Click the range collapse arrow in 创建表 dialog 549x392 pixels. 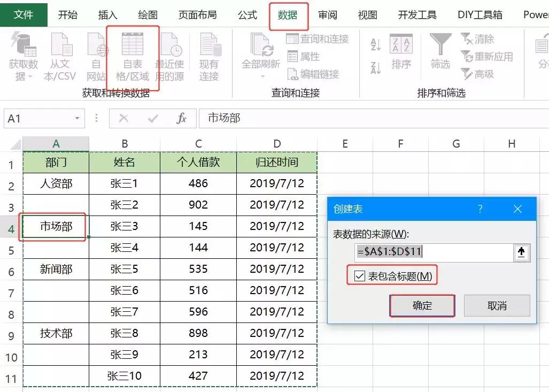[x=521, y=252]
